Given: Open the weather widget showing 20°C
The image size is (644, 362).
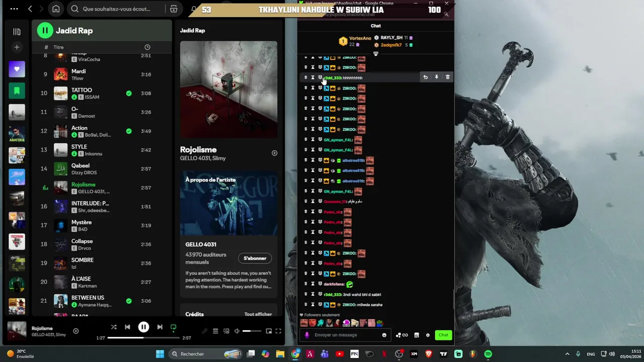Looking at the screenshot, I should click(x=20, y=354).
